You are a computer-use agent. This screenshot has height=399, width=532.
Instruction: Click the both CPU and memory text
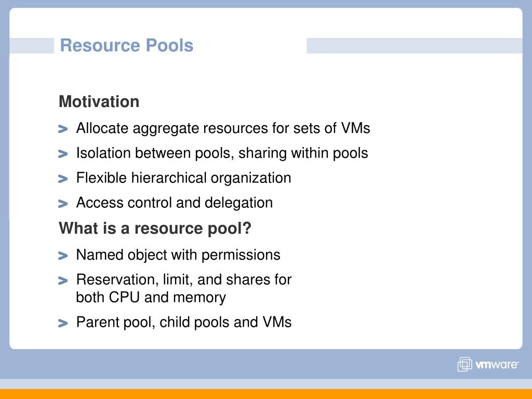(151, 298)
